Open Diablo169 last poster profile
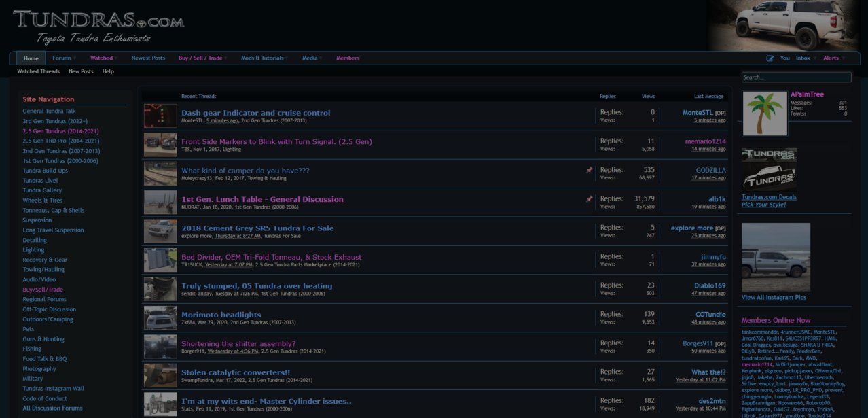 710,285
